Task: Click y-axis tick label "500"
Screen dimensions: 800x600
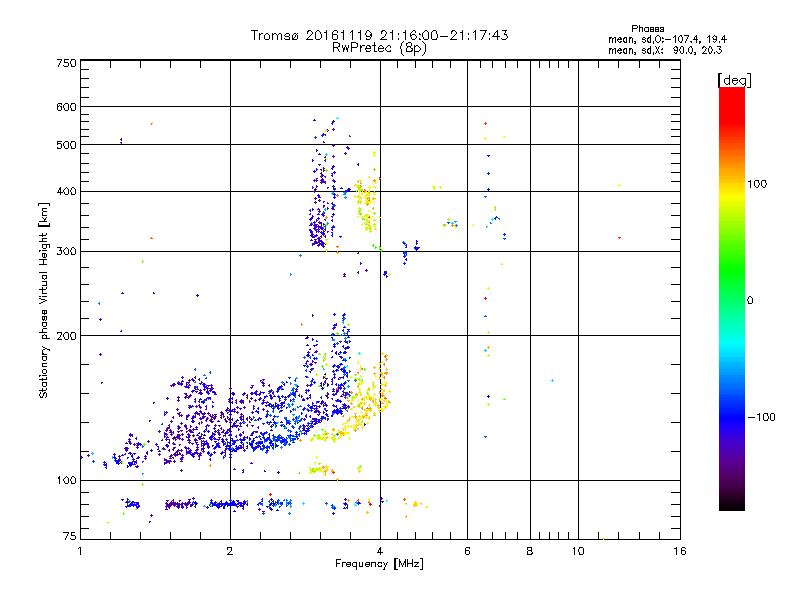Action: (x=66, y=145)
